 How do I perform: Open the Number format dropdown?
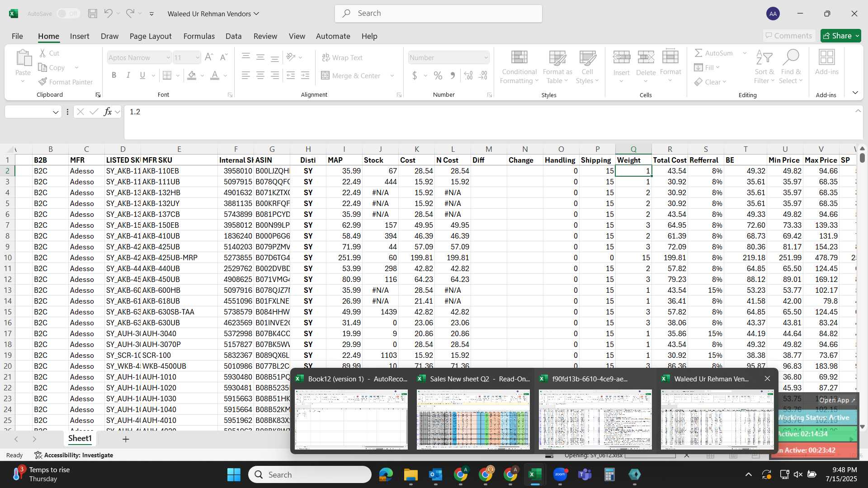[x=486, y=57]
